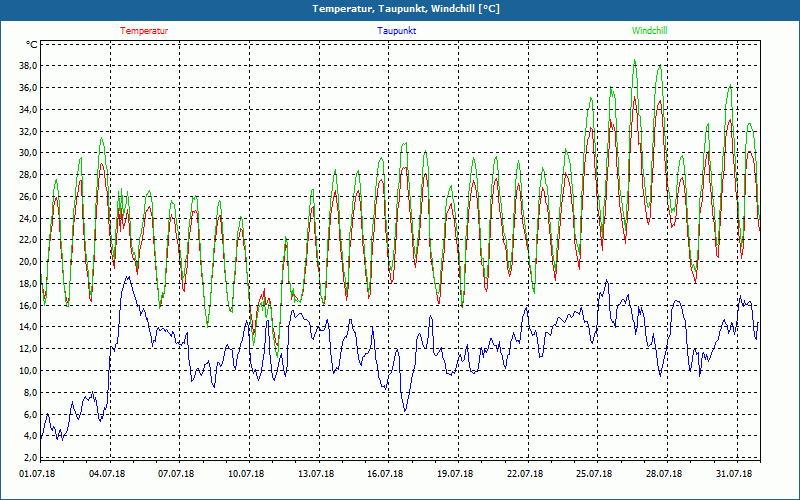Click the 38,0 y-axis value
Image resolution: width=800 pixels, height=500 pixels.
coord(27,66)
